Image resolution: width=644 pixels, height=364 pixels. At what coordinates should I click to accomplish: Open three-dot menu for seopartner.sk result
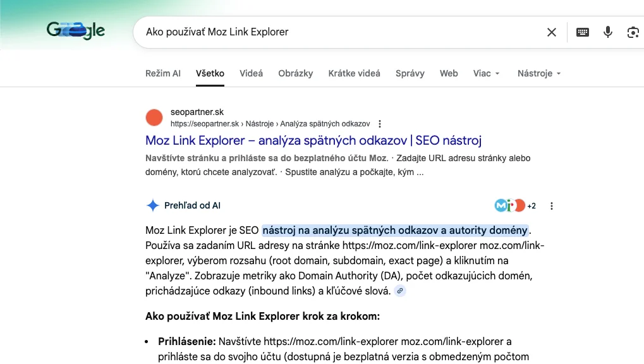tap(380, 124)
